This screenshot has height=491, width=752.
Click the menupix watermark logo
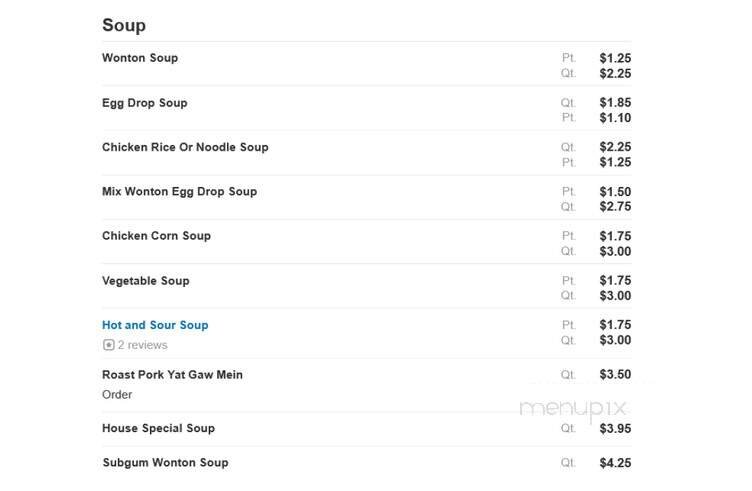(573, 408)
